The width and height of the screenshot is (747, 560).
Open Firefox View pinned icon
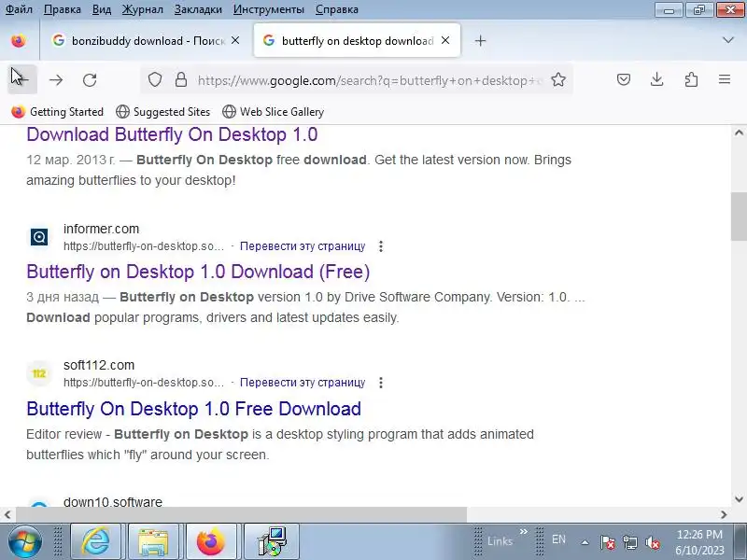tap(19, 41)
